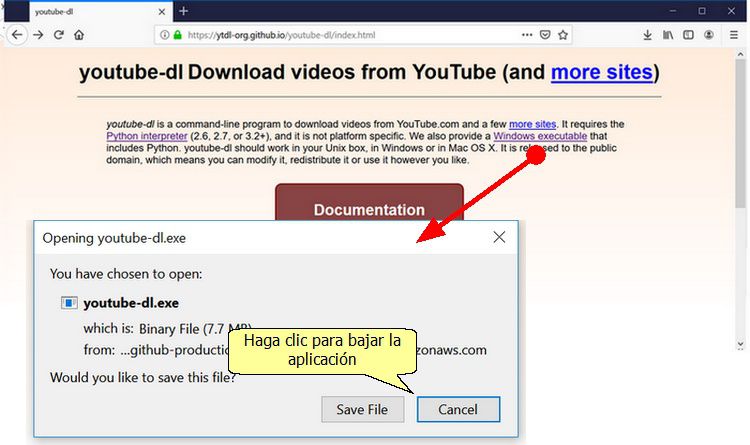Click the scrollbar down arrow
The image size is (750, 445).
[x=740, y=344]
